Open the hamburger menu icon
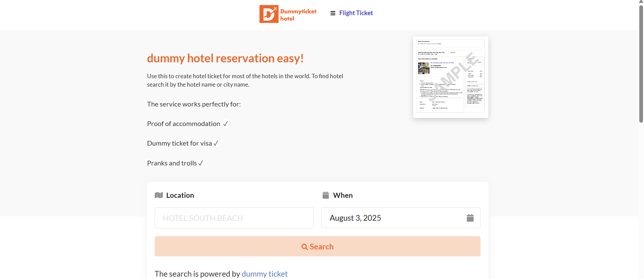Viewport: 644px width, 279px height. coord(333,13)
